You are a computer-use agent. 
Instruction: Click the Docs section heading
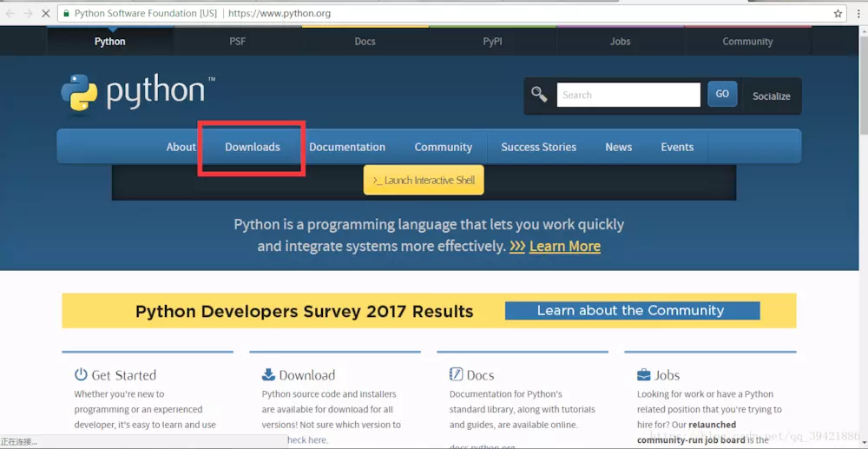[480, 375]
